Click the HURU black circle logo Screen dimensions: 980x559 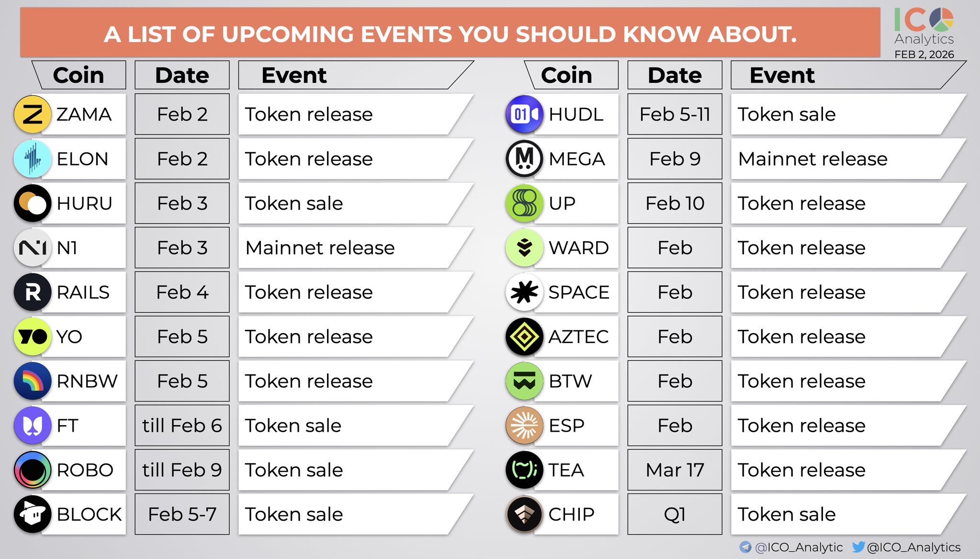tap(33, 203)
